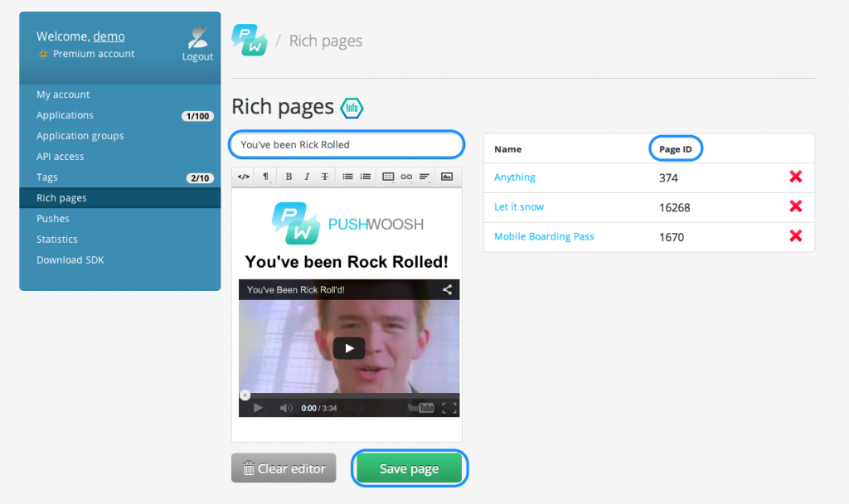The height and width of the screenshot is (504, 849).
Task: Click the heading You've been Rock Rolled!
Action: [347, 262]
